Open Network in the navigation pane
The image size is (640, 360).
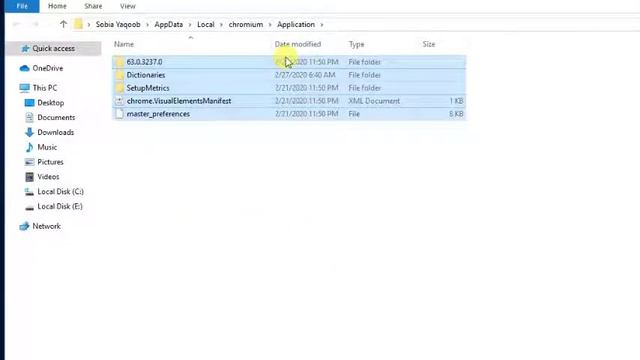46,226
